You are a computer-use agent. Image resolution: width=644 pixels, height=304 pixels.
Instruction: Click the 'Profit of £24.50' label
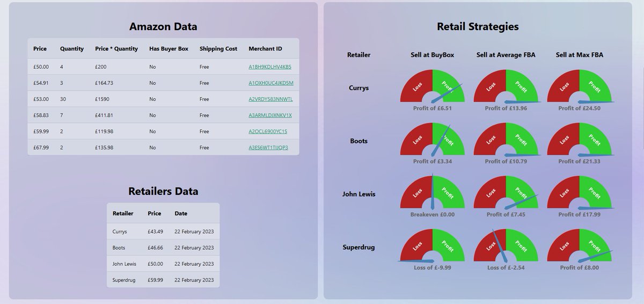[x=580, y=108]
